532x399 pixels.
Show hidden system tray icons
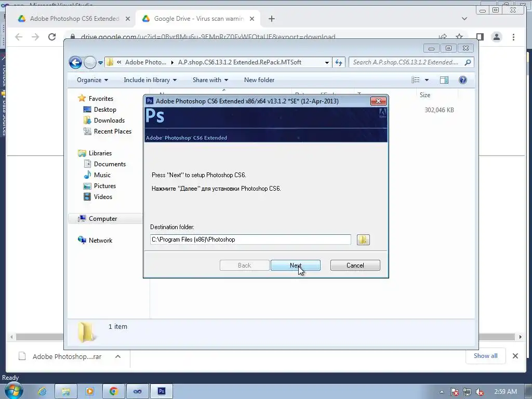tap(442, 392)
